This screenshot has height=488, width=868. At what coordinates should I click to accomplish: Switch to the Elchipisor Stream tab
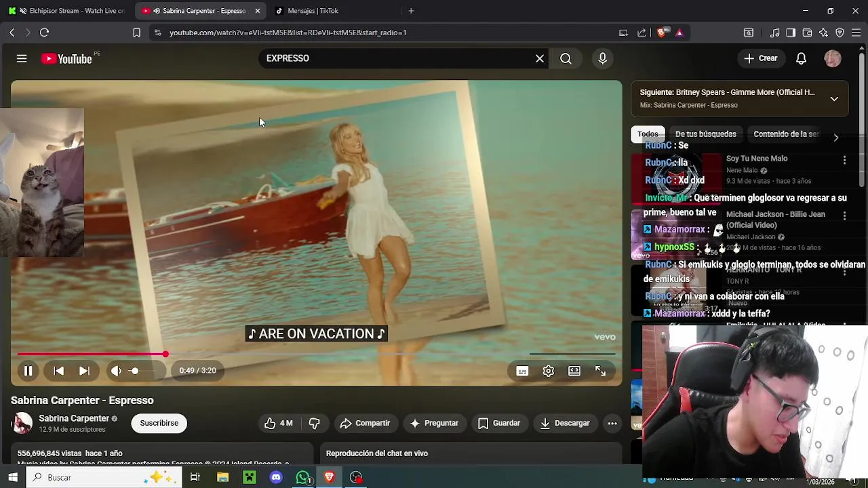67,11
